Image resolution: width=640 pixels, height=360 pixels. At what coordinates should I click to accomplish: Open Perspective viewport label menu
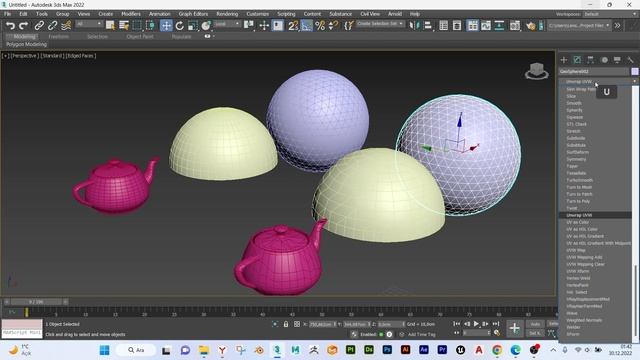24,56
